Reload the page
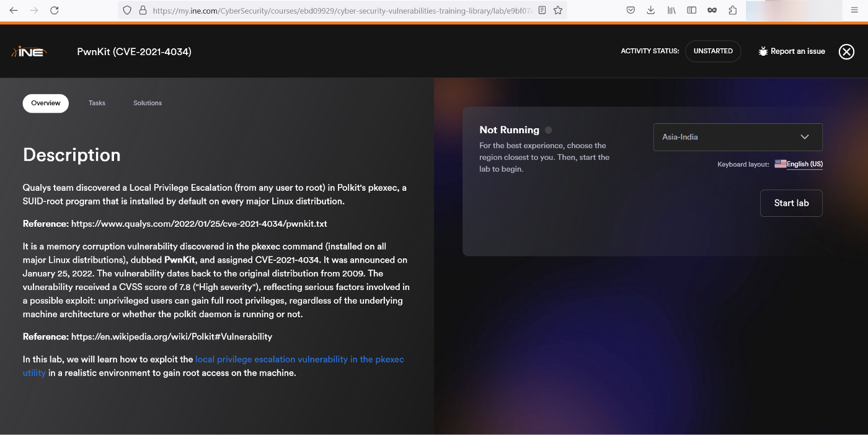Screen dimensions: 868x435 click(54, 11)
